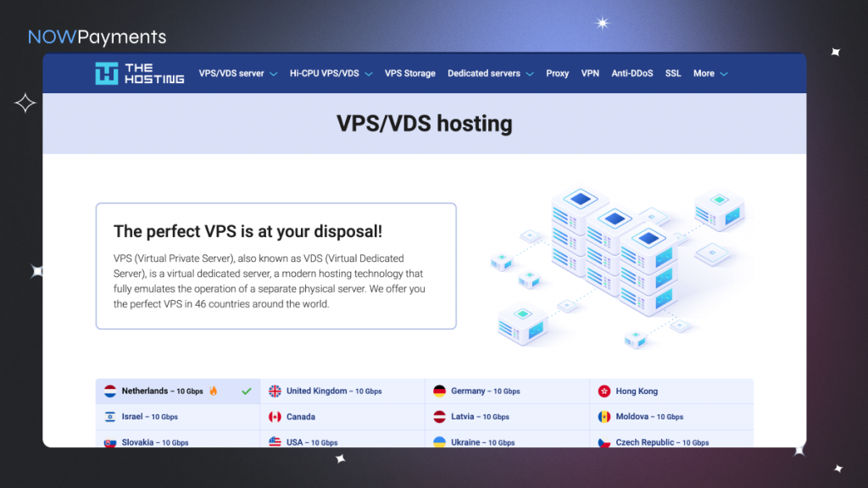The image size is (868, 488).
Task: Open the Anti-DDoS page
Action: [x=632, y=73]
